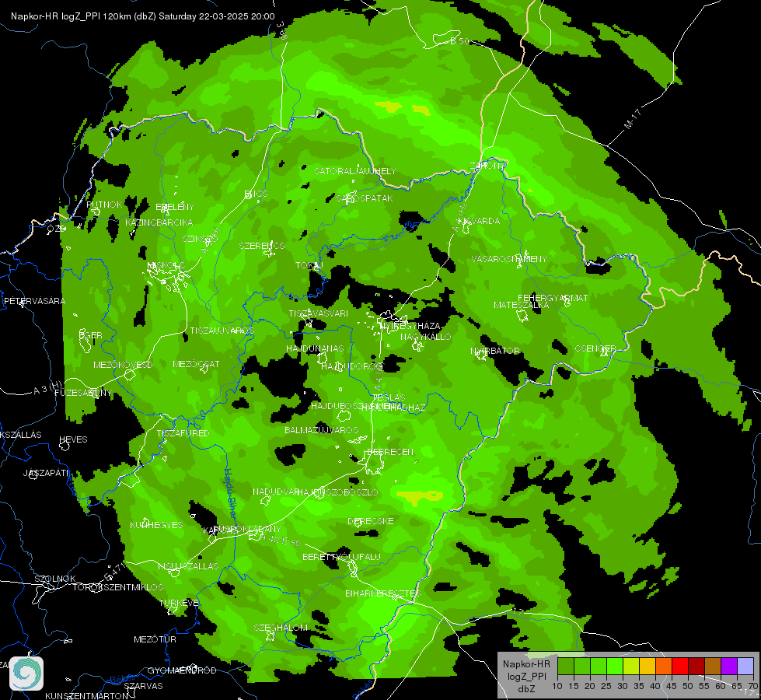761x700 pixels.
Task: Click the MATESZALKA city label
Action: (x=522, y=305)
